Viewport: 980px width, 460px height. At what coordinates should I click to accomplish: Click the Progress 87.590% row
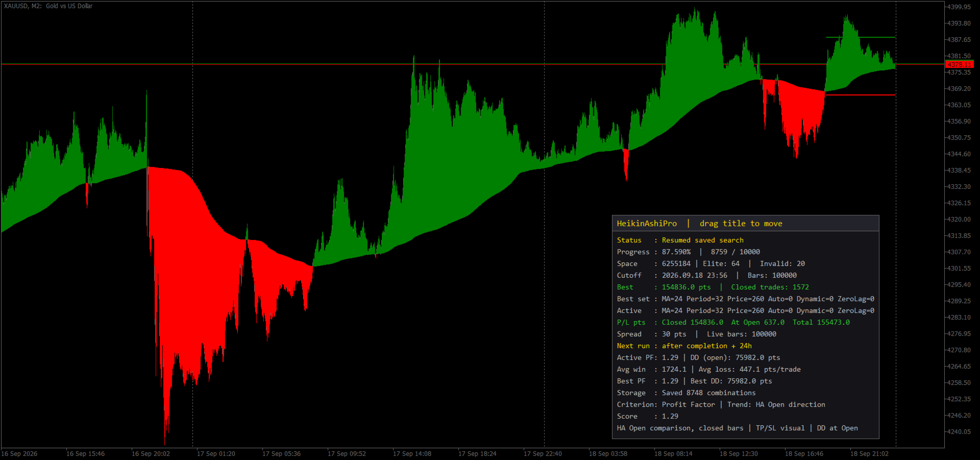pyautogui.click(x=688, y=252)
